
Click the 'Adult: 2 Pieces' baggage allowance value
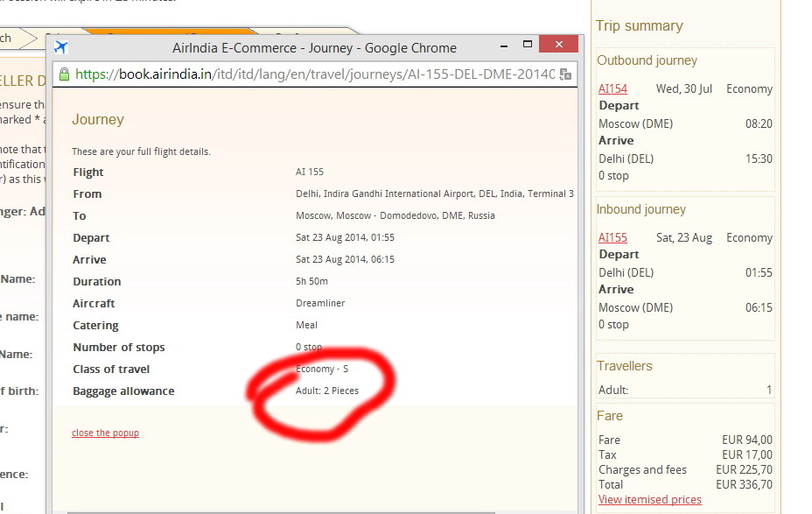[x=327, y=391]
